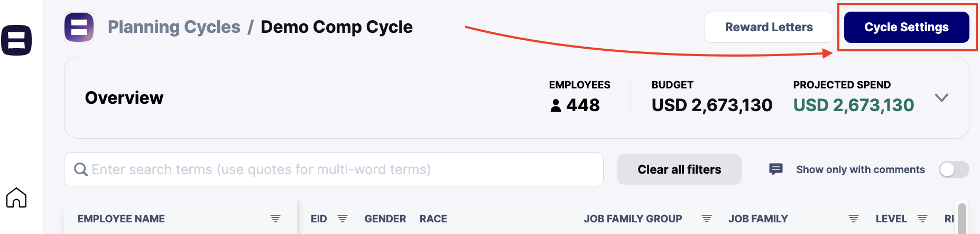The height and width of the screenshot is (234, 980).
Task: Click the vertical scrollbar at table edge
Action: 961,218
